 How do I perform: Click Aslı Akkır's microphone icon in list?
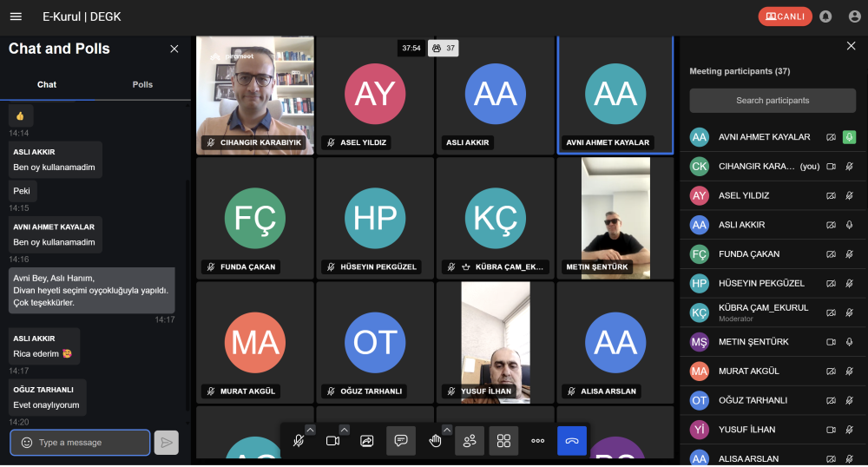[849, 225]
